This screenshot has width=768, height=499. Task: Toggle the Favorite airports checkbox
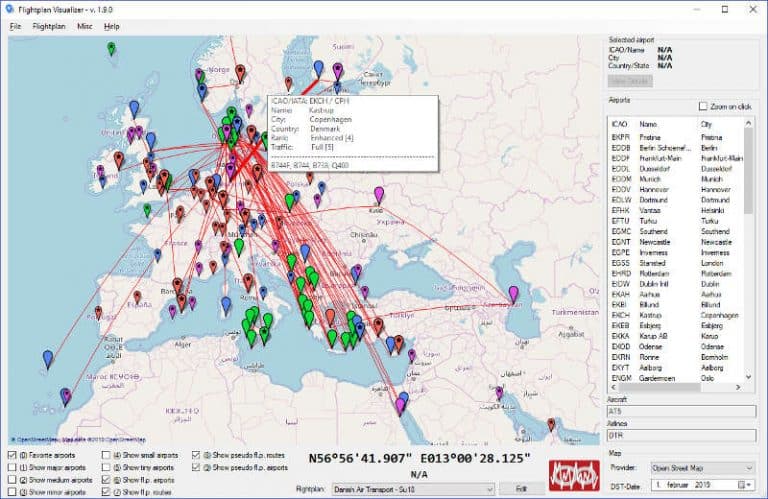[12, 456]
